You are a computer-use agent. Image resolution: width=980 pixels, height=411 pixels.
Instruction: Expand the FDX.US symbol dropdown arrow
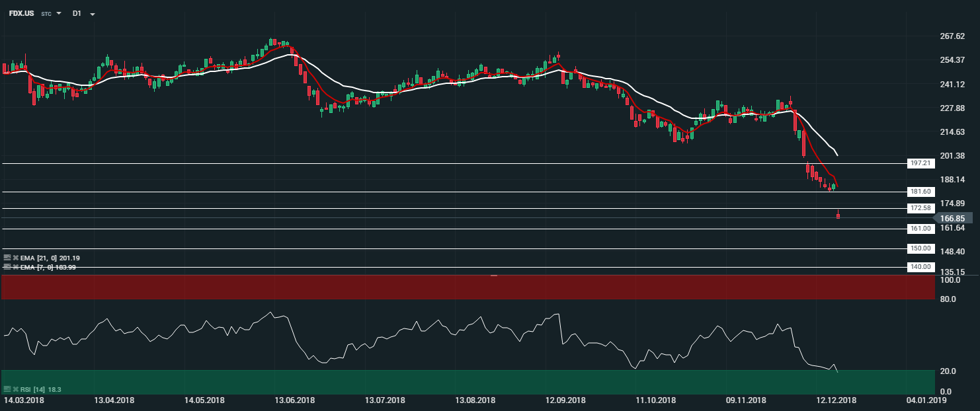click(x=59, y=13)
